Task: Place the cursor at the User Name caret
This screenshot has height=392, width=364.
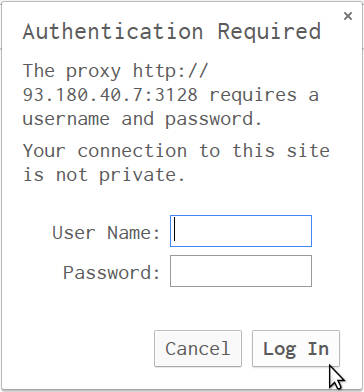Action: point(175,231)
